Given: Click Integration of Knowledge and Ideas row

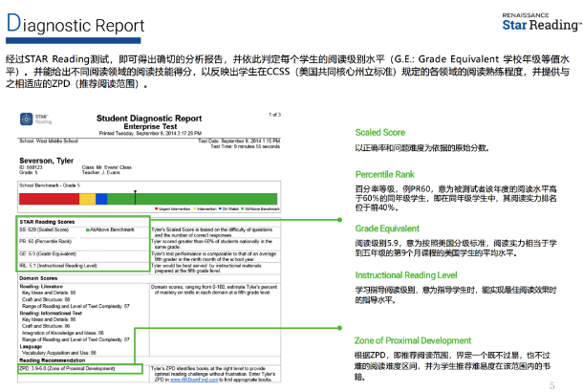Looking at the screenshot, I should 63,333.
